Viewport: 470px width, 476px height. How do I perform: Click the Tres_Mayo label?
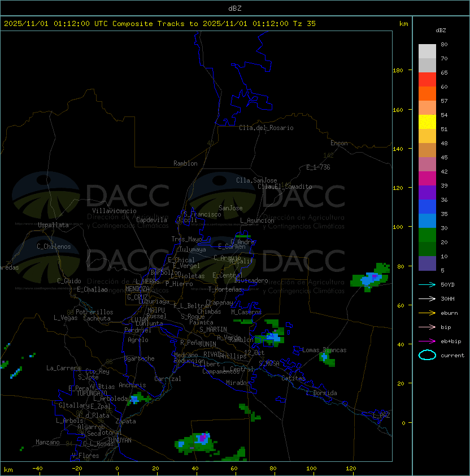click(186, 239)
